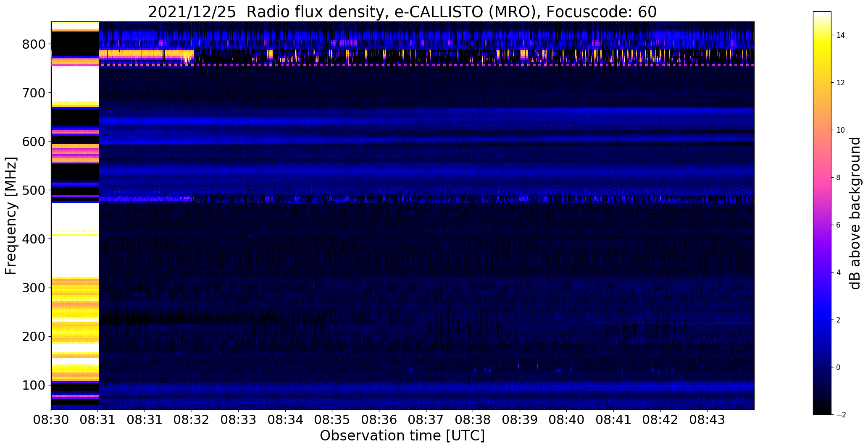The width and height of the screenshot is (868, 448).
Task: Click the 08:43 time tick label
Action: coord(708,419)
